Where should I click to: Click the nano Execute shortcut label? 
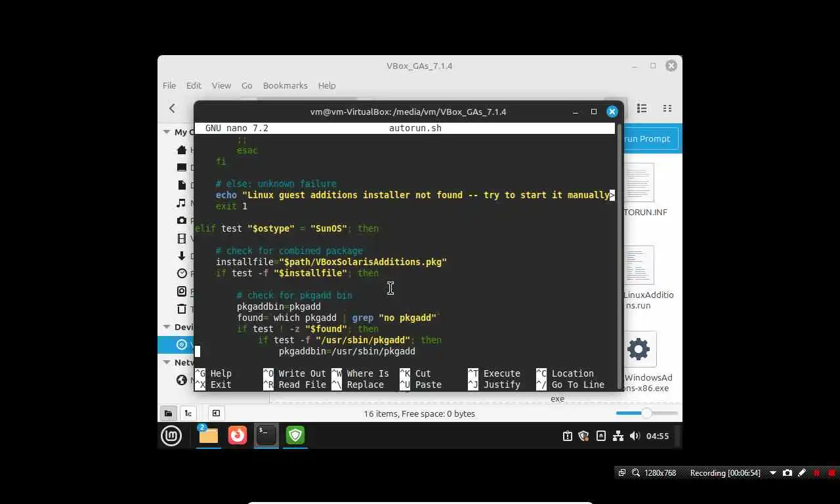tap(502, 373)
